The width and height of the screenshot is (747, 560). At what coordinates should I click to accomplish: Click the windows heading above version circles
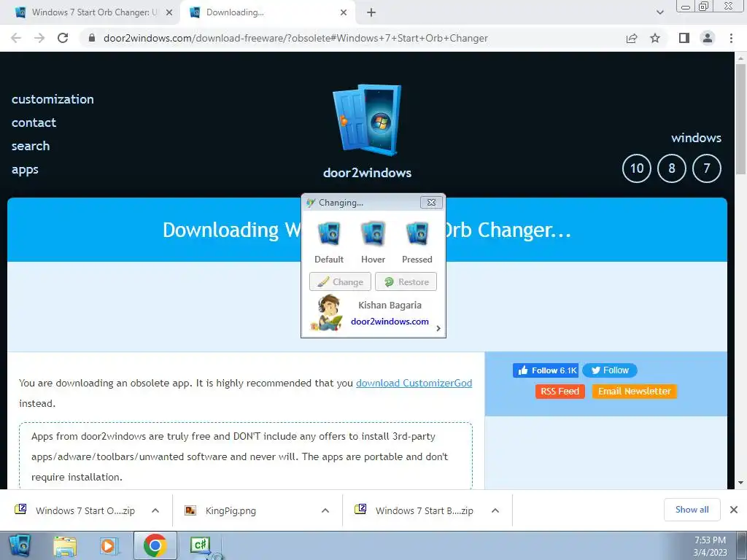(x=696, y=138)
